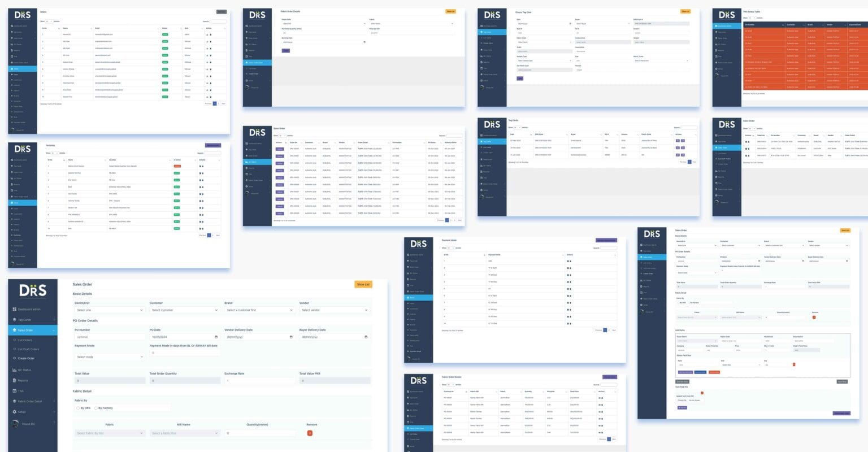
Task: Click Exchange Rate field in large Sales Order form
Action: (x=259, y=381)
